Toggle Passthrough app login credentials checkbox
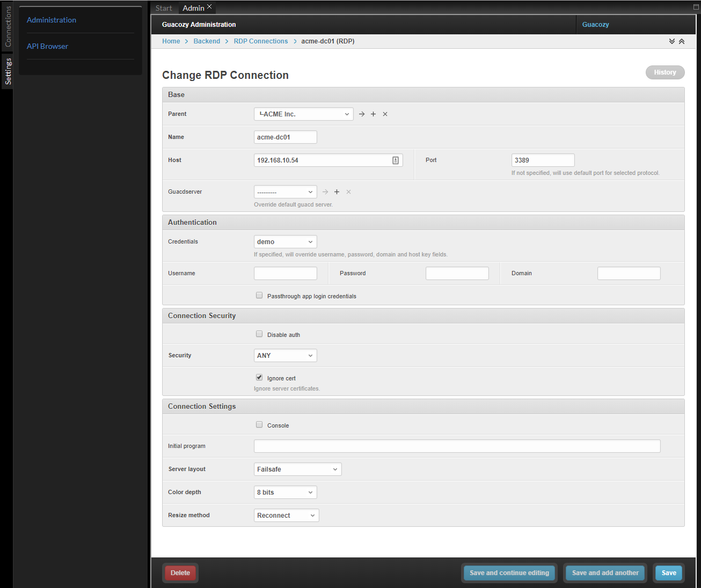The height and width of the screenshot is (588, 701). (259, 296)
